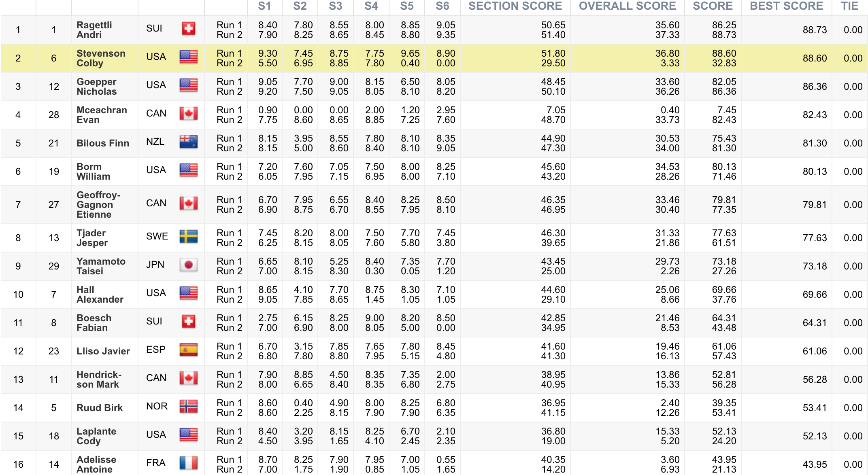Click the New Zealand flag beside Bilous Finn
Image resolution: width=868 pixels, height=475 pixels.
188,142
